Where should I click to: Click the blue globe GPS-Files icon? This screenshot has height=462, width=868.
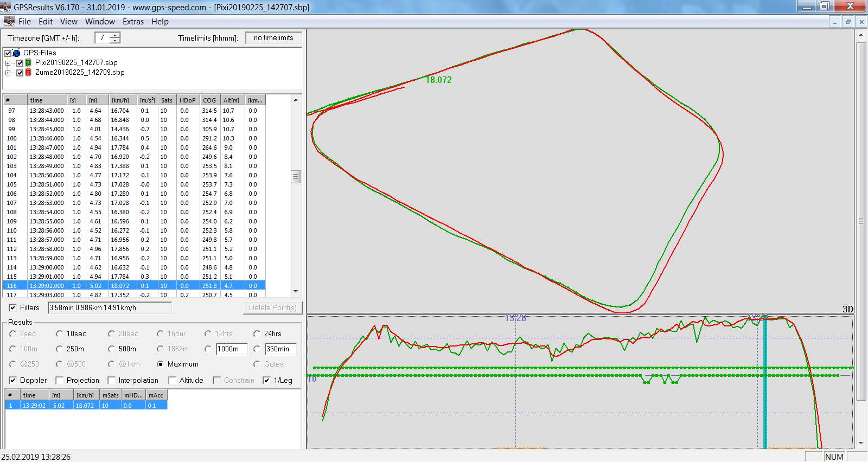pos(17,53)
